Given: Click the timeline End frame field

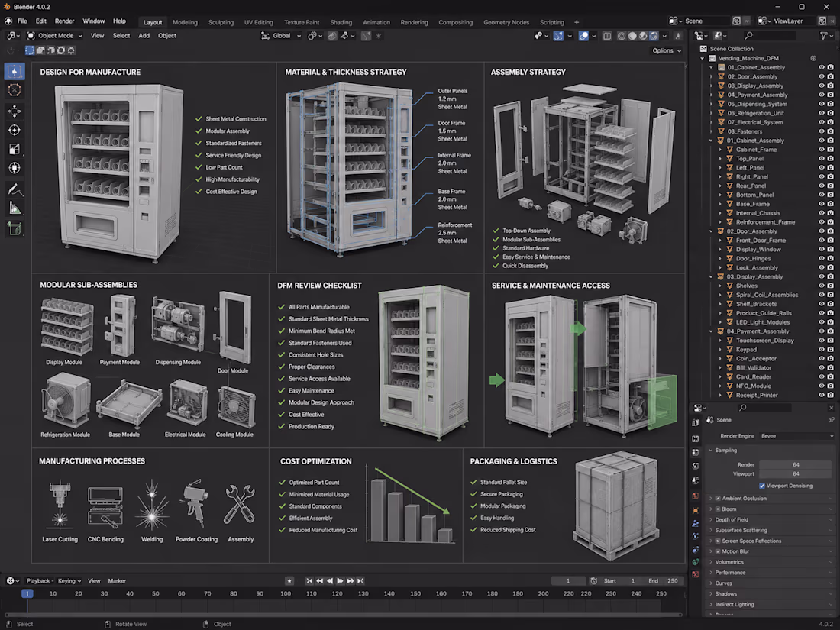Looking at the screenshot, I should tap(663, 580).
